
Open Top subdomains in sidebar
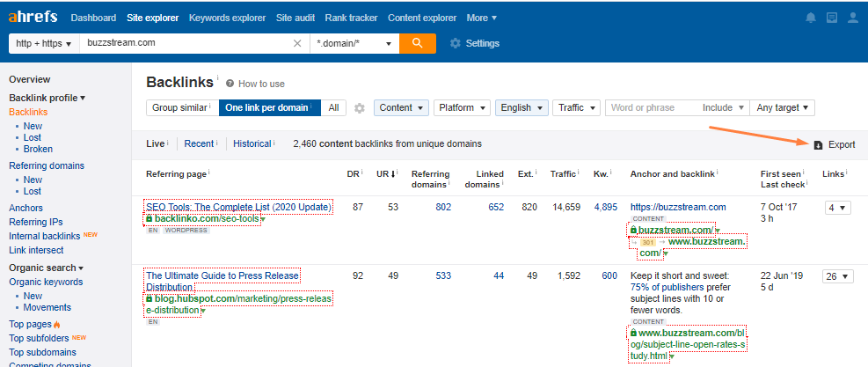(42, 352)
